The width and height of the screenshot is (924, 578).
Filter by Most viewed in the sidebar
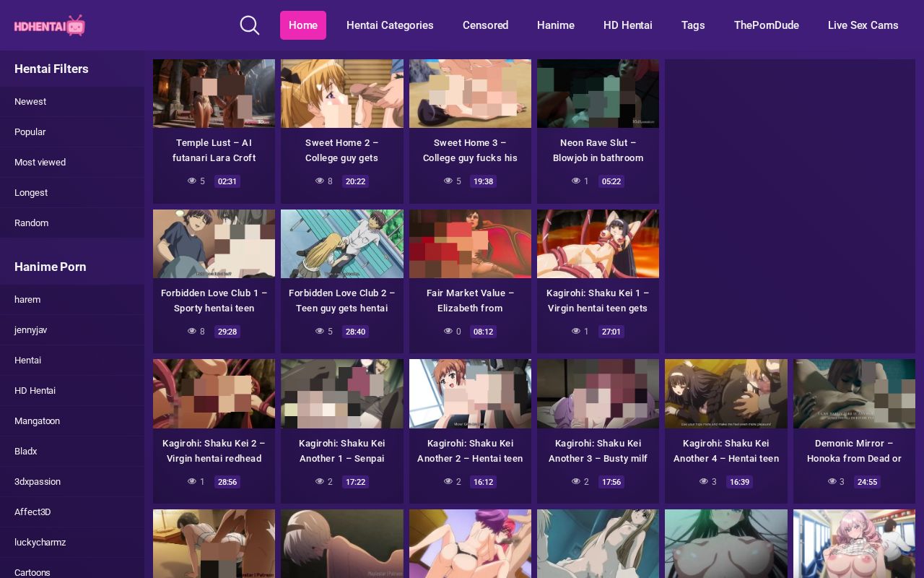(72, 163)
